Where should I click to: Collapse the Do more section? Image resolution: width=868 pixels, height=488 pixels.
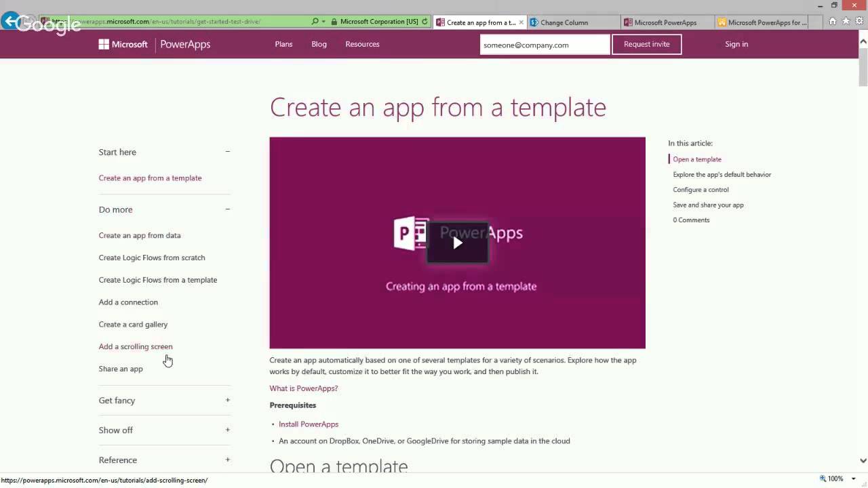point(228,209)
